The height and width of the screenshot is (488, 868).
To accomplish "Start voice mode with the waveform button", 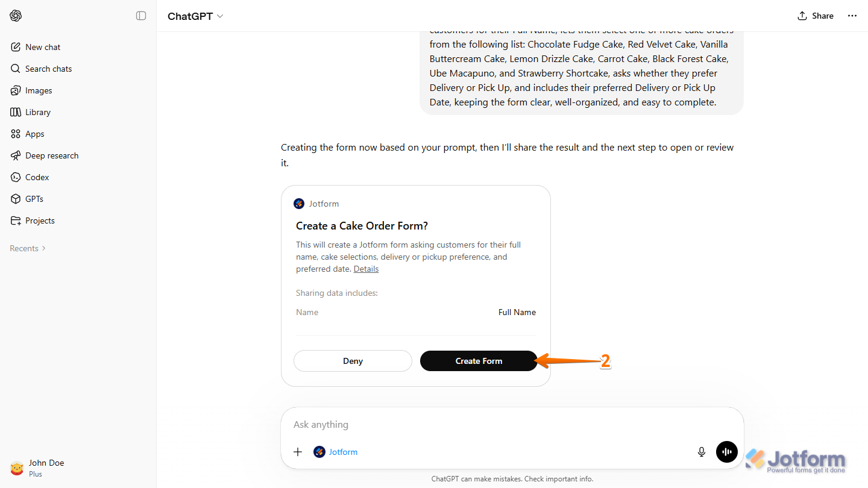I will 726,451.
